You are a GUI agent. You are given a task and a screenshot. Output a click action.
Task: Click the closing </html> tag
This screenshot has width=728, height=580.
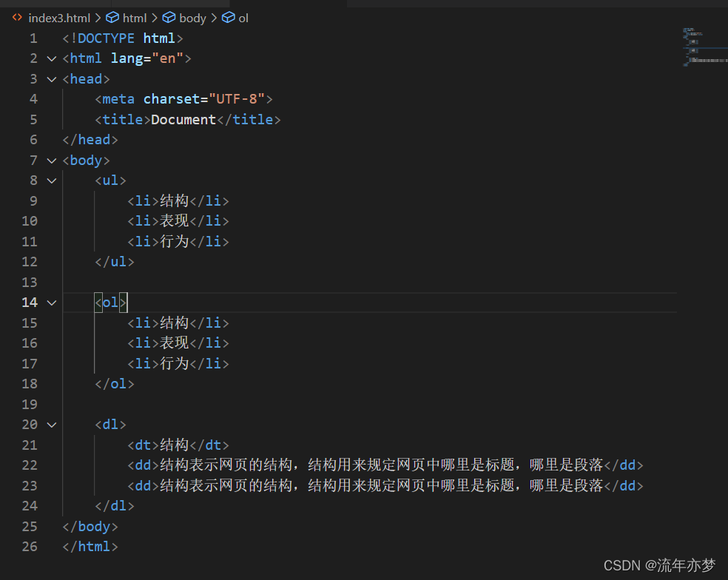[90, 547]
